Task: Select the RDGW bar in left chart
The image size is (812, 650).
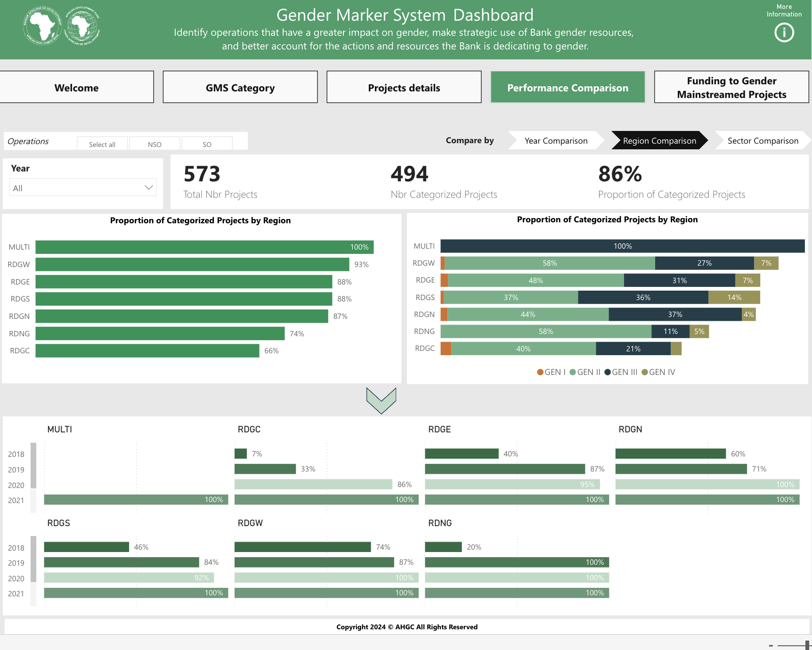Action: click(192, 264)
